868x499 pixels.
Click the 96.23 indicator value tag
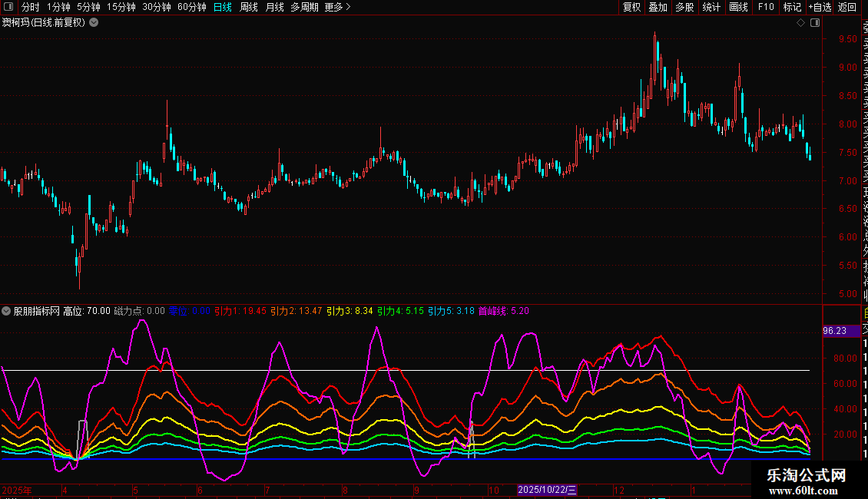click(841, 331)
